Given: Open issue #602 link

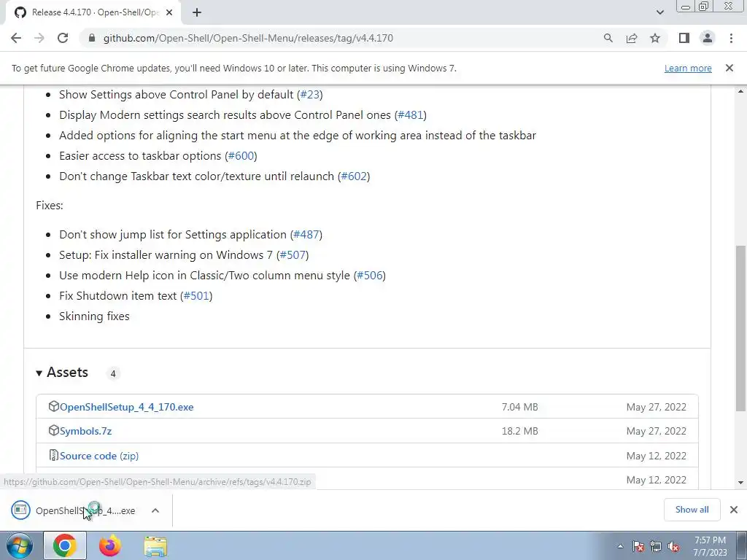Looking at the screenshot, I should [x=354, y=176].
